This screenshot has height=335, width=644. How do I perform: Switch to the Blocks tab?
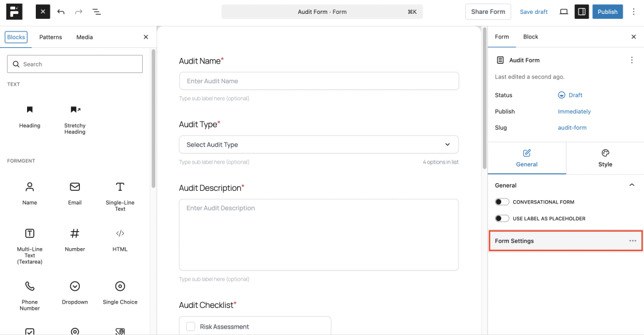[x=16, y=37]
